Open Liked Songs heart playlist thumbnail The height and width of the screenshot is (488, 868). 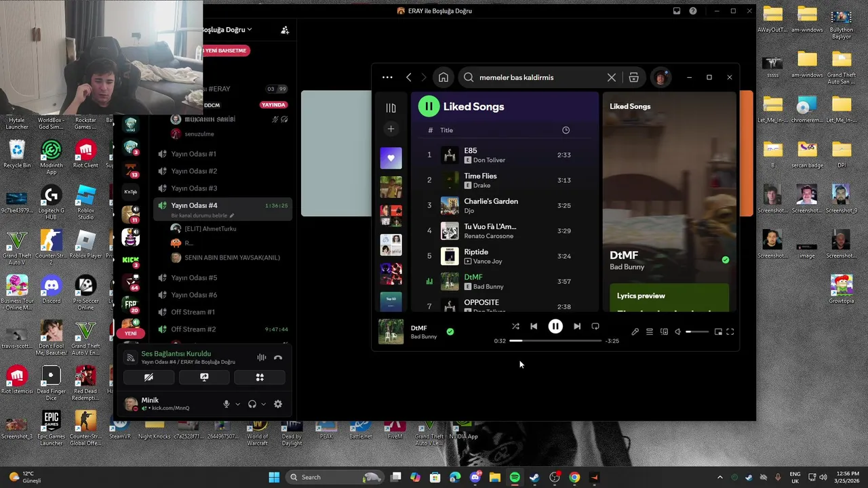[391, 158]
